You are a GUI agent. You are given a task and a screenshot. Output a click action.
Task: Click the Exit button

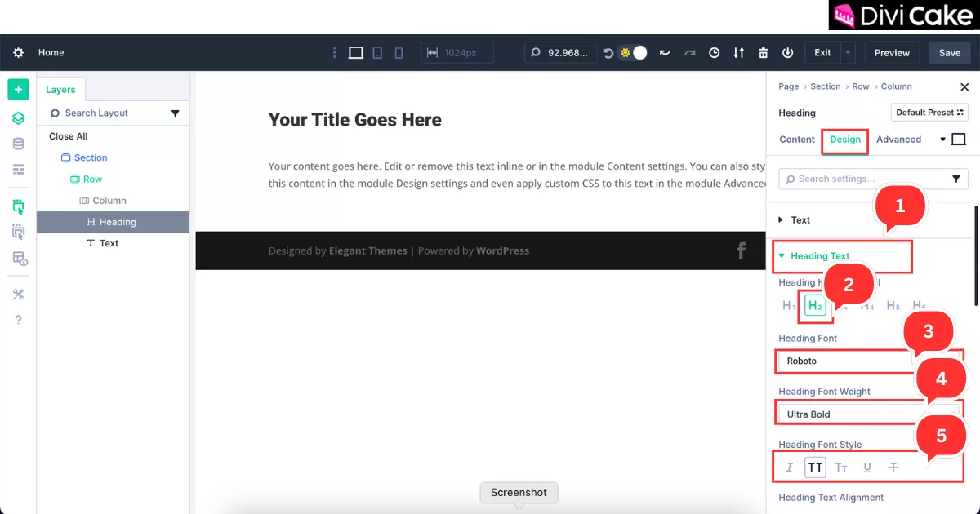(x=822, y=52)
